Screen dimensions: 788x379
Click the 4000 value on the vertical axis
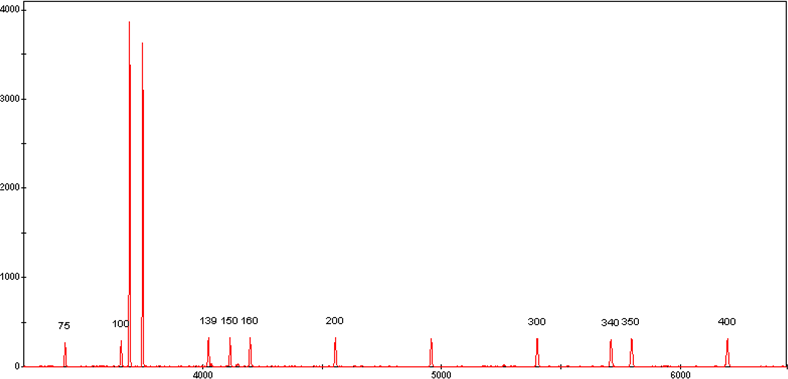pos(11,10)
